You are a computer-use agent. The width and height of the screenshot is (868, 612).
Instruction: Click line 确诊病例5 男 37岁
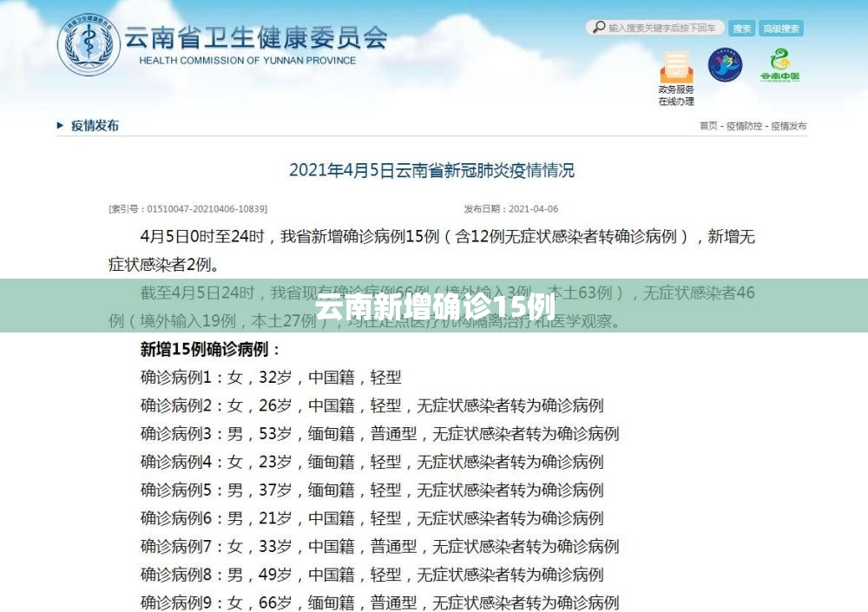pos(372,490)
